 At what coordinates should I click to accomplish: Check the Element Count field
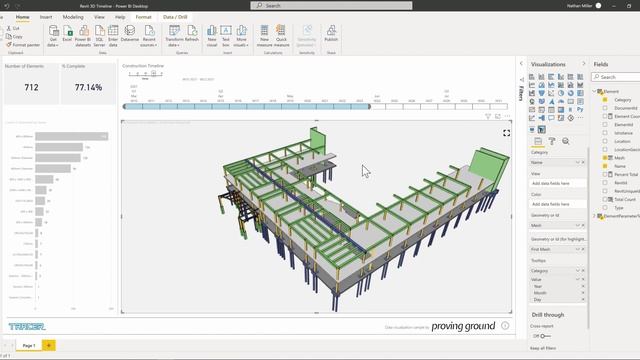(x=605, y=116)
